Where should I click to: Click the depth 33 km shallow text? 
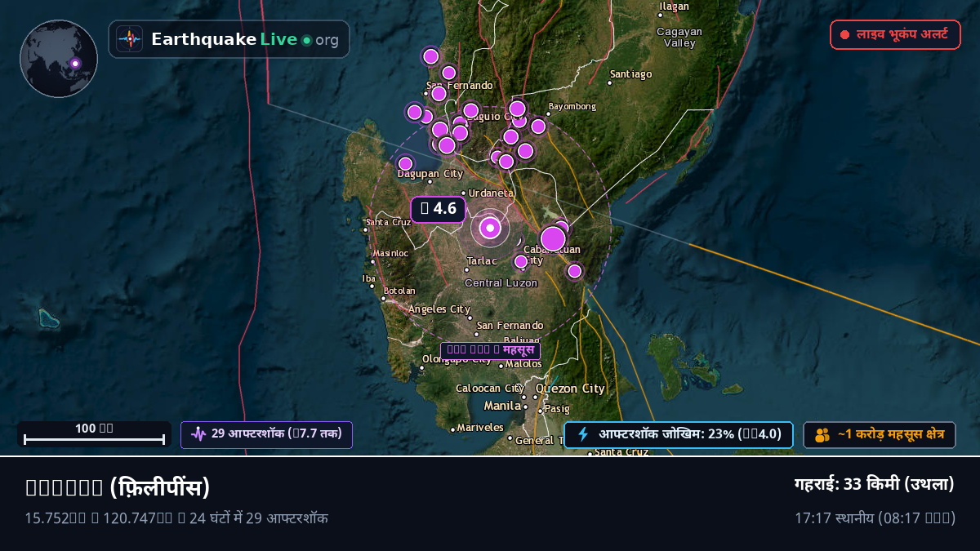pyautogui.click(x=875, y=484)
